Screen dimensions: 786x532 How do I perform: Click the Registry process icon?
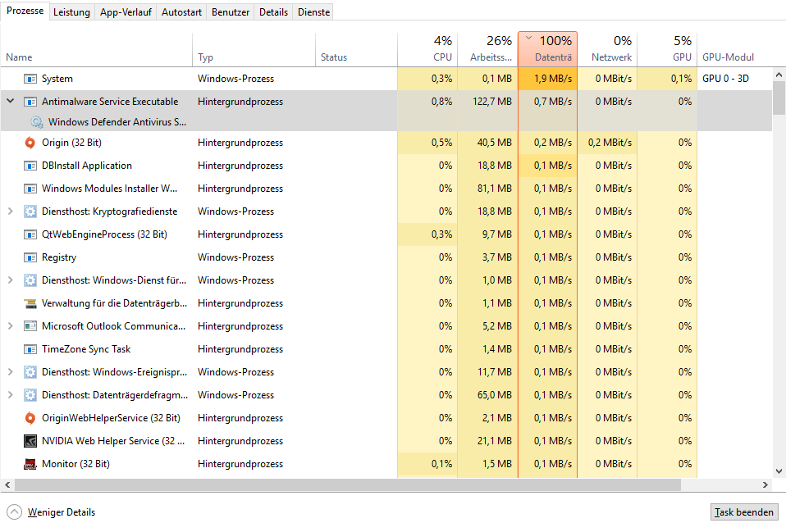click(x=30, y=257)
